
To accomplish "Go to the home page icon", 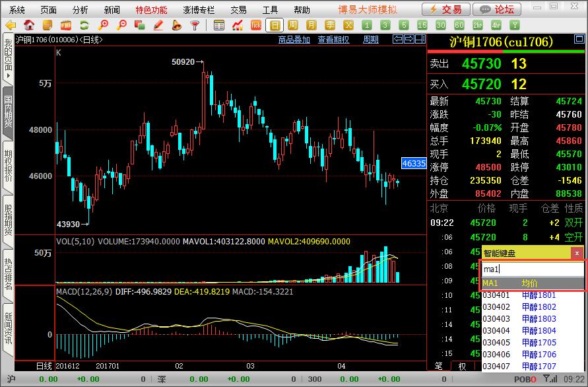I will (29, 25).
